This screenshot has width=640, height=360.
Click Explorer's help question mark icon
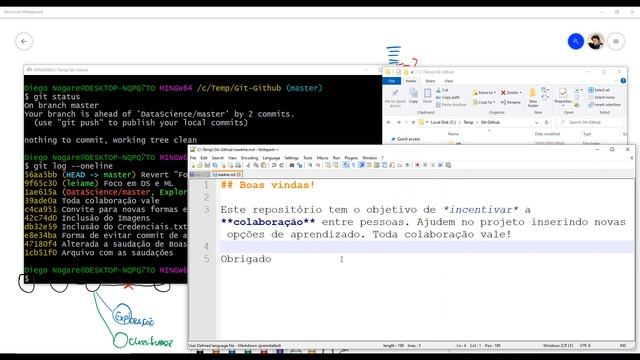click(623, 81)
